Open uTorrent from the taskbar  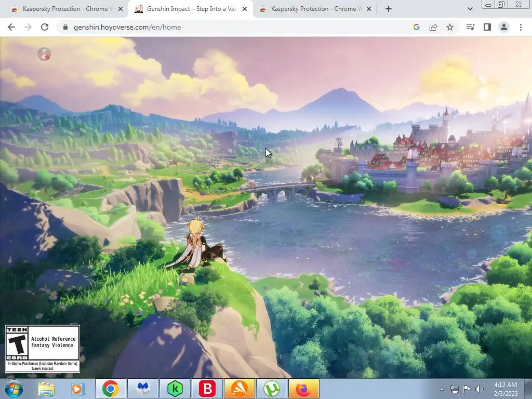coord(272,389)
